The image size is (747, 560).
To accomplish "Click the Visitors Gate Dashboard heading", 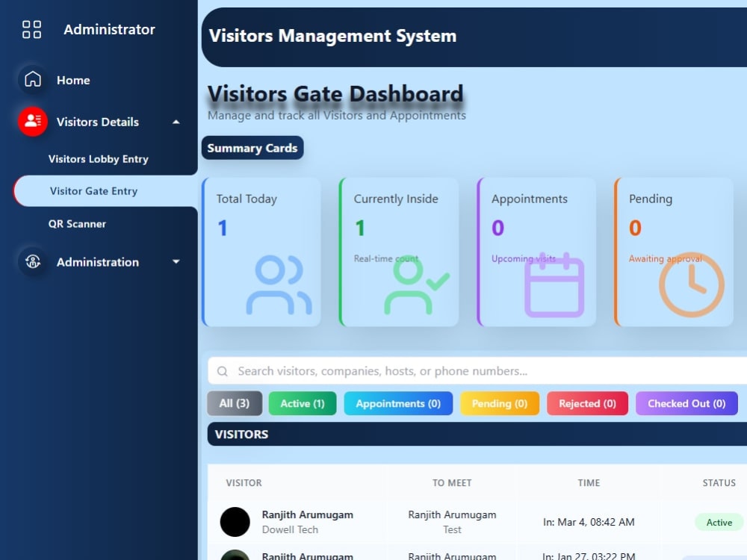I will click(335, 93).
